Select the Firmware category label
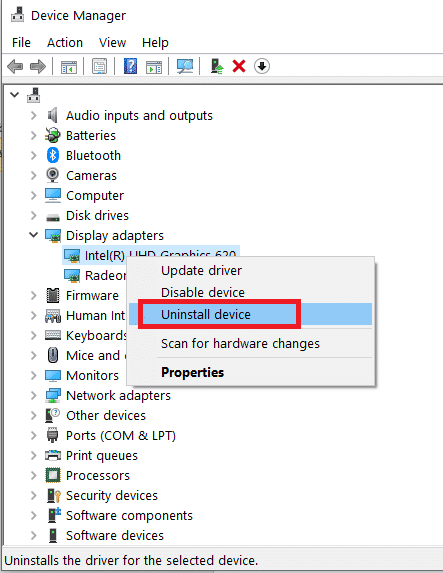Screen dimensions: 443x573 point(92,295)
